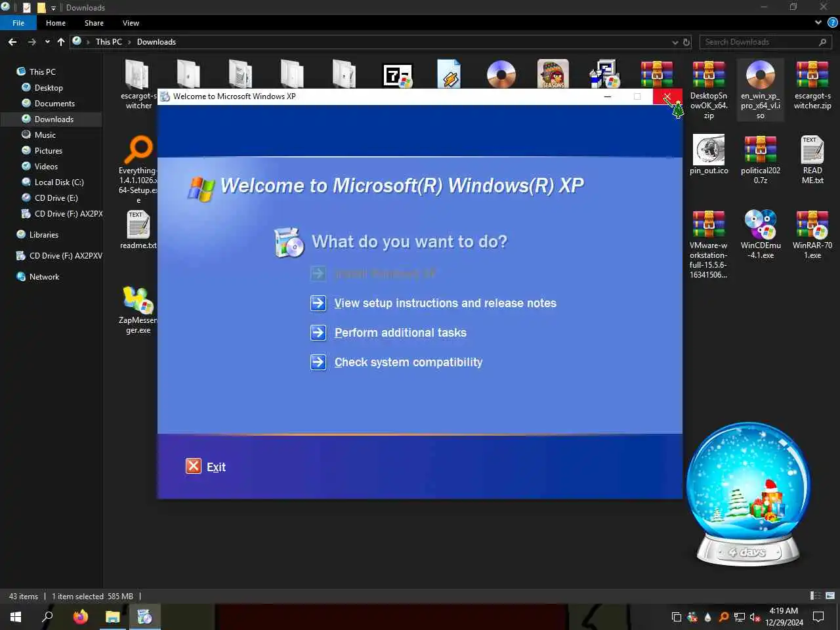840x630 pixels.
Task: Open Desktop in the navigation pane
Action: click(49, 87)
